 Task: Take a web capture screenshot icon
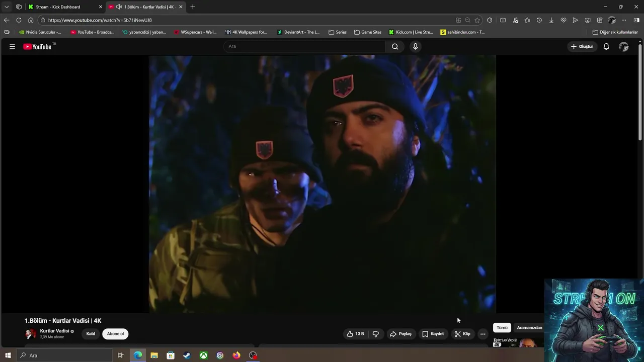588,20
